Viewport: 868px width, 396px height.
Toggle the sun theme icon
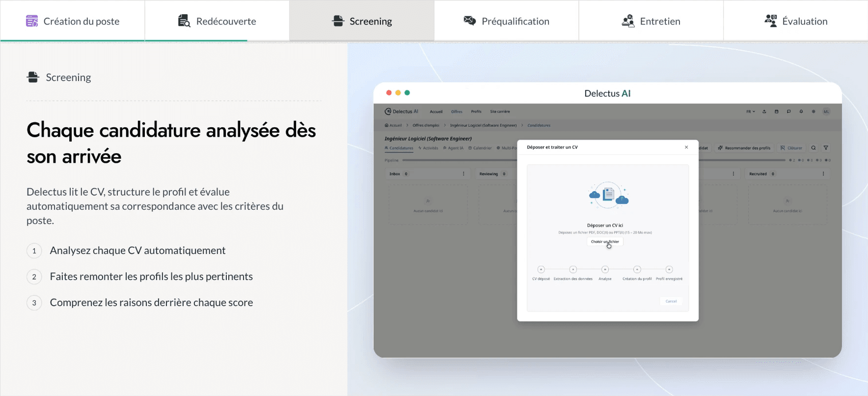(814, 112)
